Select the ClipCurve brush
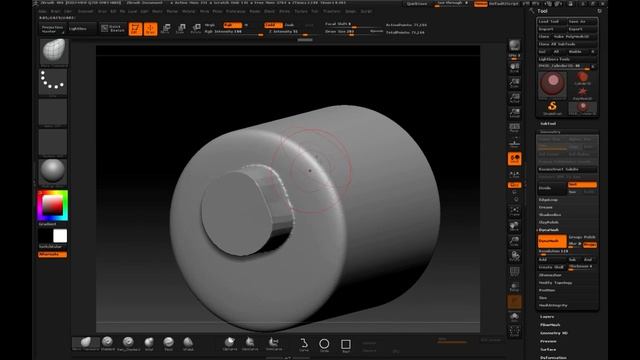The height and width of the screenshot is (360, 640). 230,343
